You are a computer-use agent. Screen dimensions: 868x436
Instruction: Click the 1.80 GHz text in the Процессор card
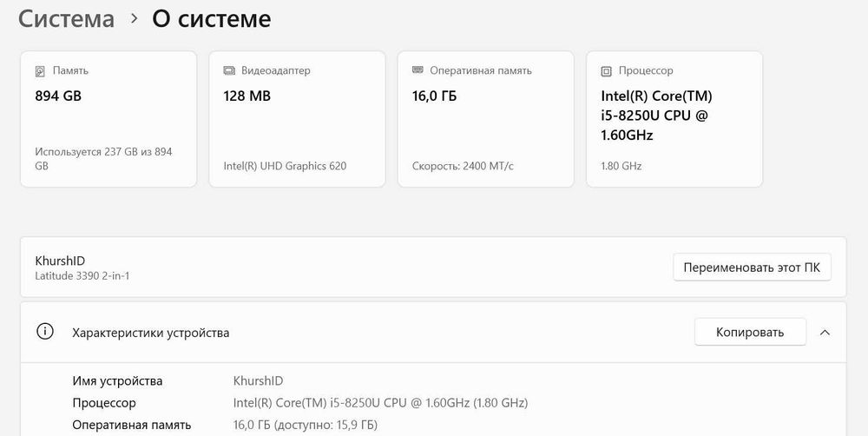click(x=621, y=166)
